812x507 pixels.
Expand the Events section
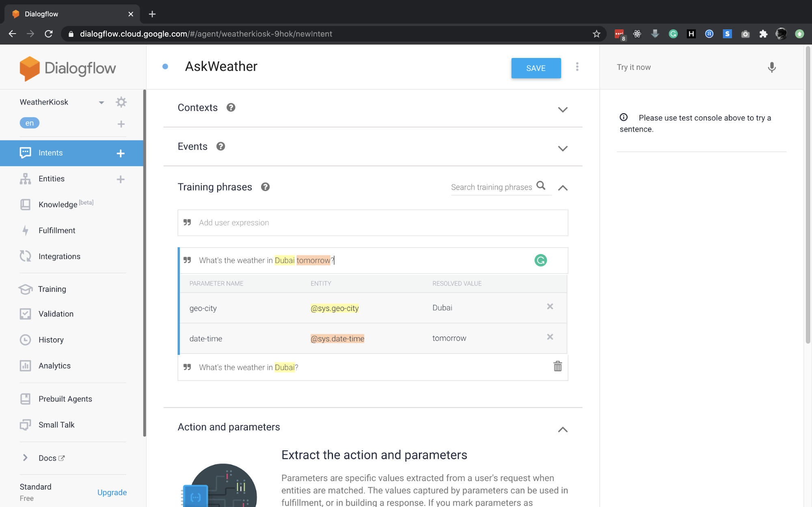562,149
